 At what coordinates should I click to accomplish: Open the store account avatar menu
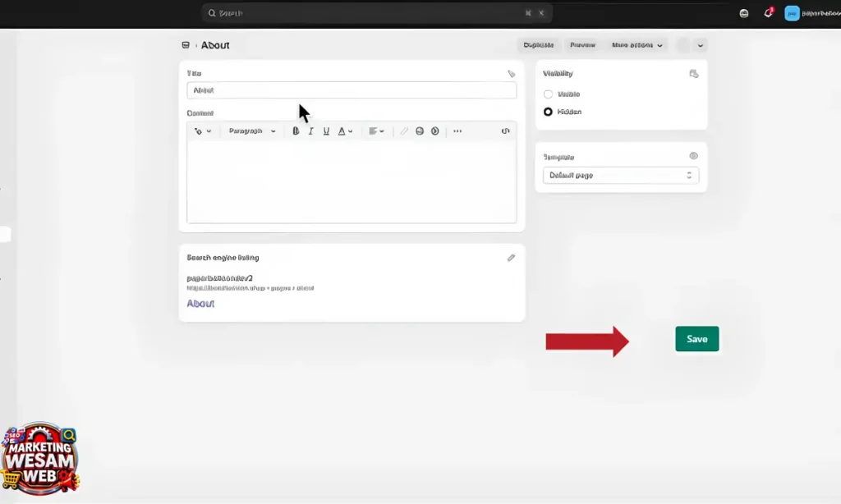(x=792, y=13)
